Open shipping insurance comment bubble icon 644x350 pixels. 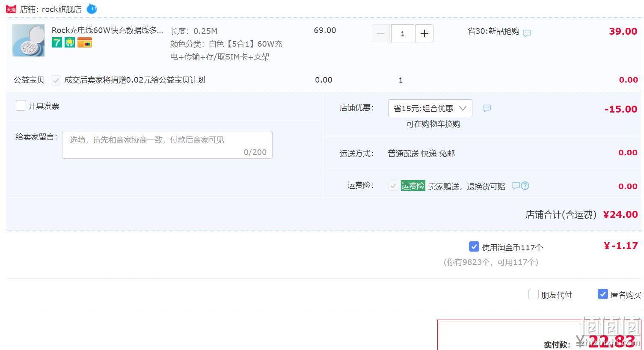click(516, 186)
